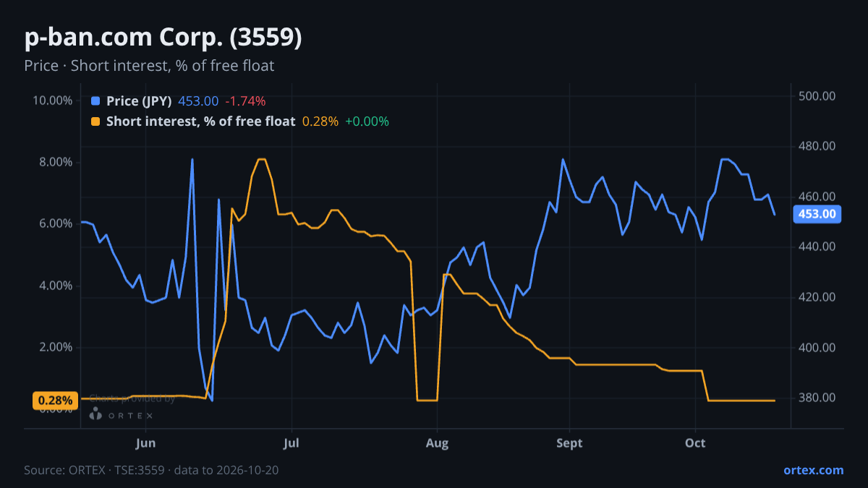
Task: Click the 4.00% left axis label
Action: pyautogui.click(x=55, y=286)
